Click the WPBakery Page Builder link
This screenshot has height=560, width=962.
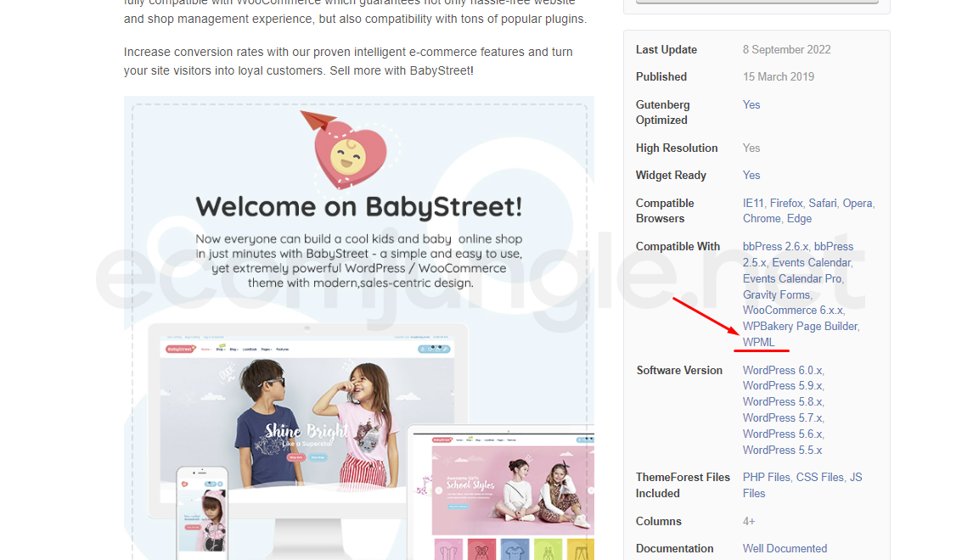(x=800, y=326)
